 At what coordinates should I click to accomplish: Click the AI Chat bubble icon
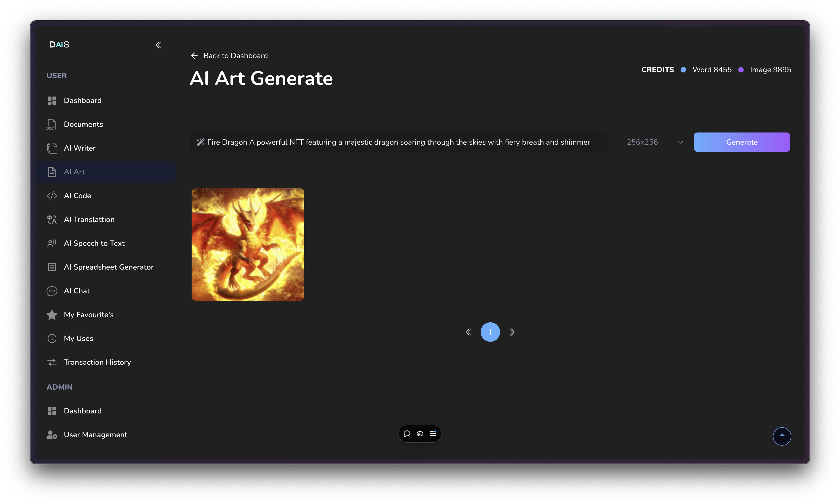click(x=52, y=291)
